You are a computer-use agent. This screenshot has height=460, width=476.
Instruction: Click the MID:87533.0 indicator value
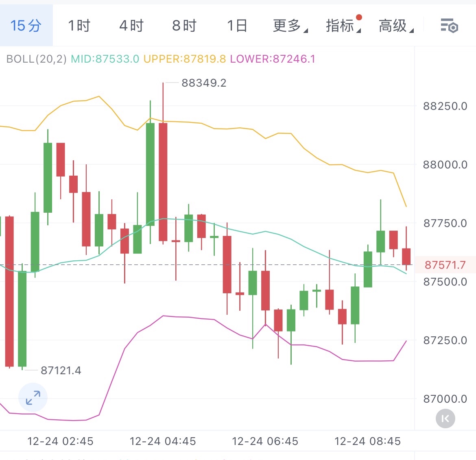pos(105,59)
